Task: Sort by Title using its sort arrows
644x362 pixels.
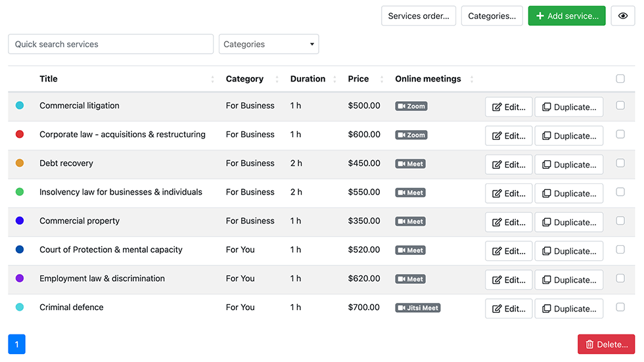Action: pyautogui.click(x=212, y=79)
